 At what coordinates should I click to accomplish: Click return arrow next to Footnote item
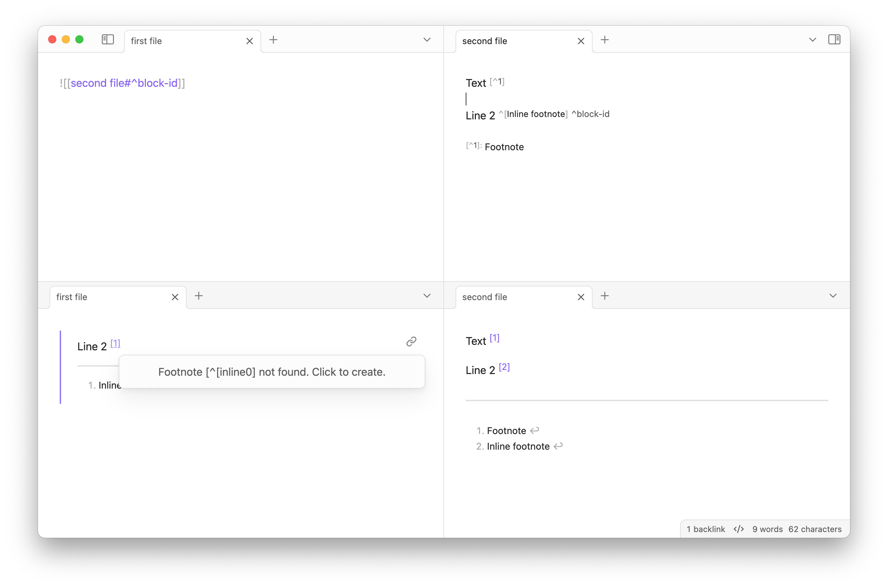point(534,430)
